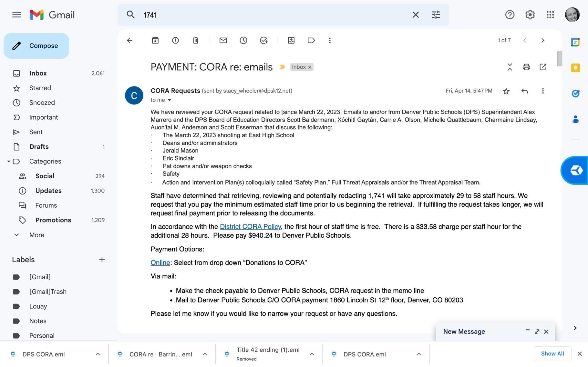The image size is (588, 367).
Task: Add this email to Tasks
Action: [264, 40]
